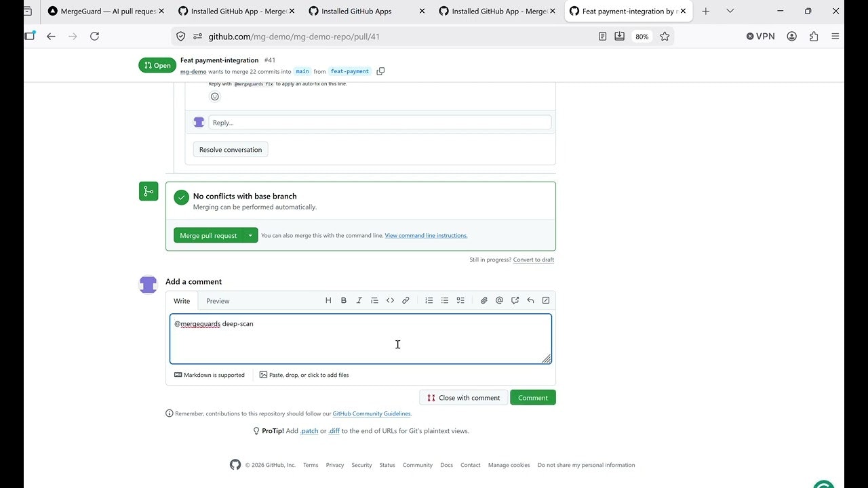Close the Installed GitHub Apps tab
Image resolution: width=868 pixels, height=488 pixels.
[422, 11]
